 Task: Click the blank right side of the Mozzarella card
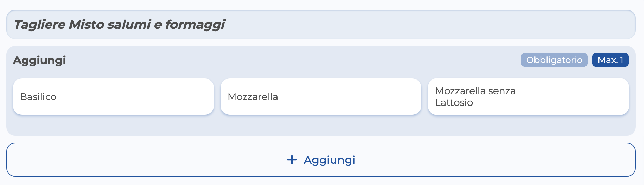pos(359,97)
